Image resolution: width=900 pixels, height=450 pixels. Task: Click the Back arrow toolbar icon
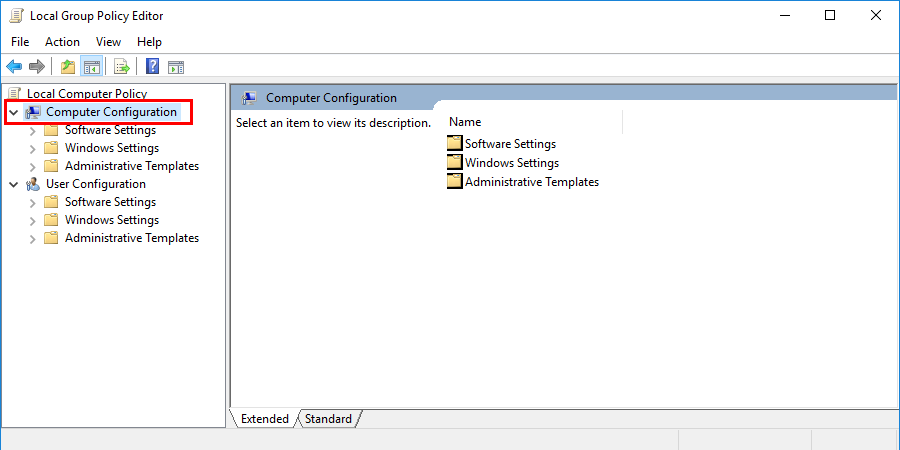tap(14, 67)
